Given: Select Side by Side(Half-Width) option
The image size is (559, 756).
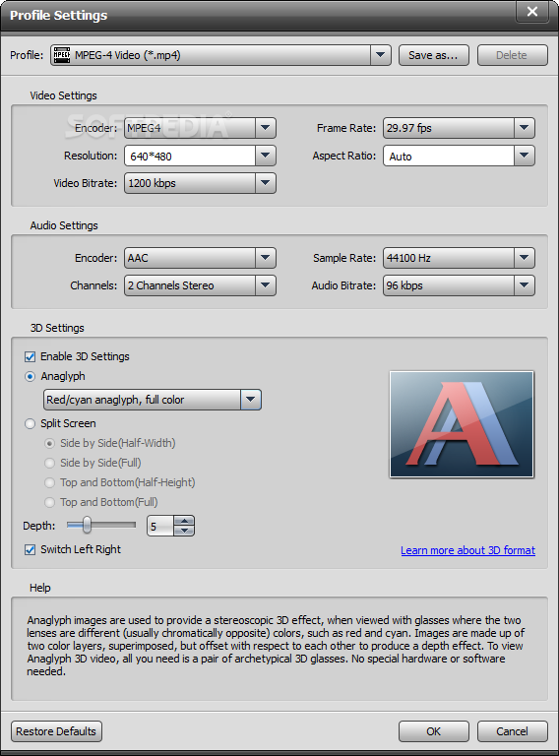Looking at the screenshot, I should [x=49, y=444].
